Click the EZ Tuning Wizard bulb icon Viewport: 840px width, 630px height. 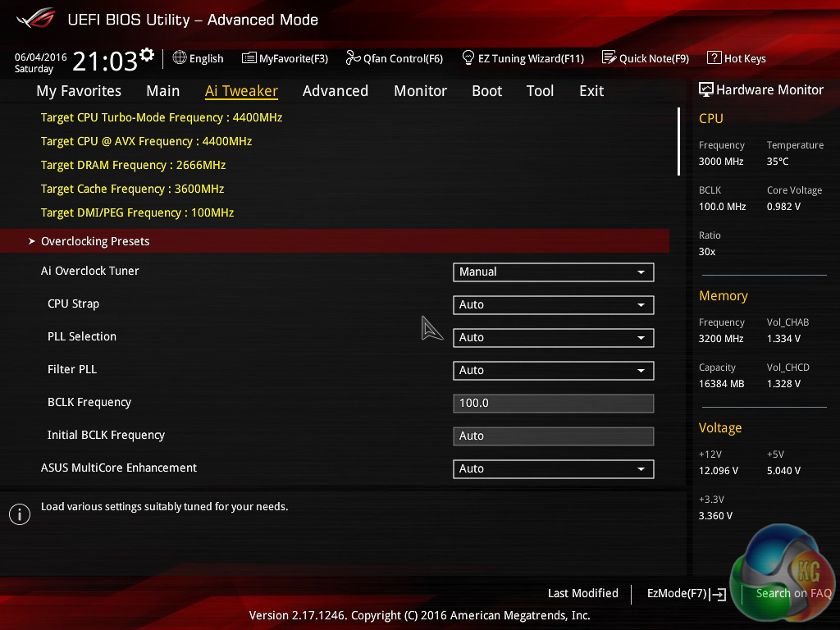click(x=468, y=57)
